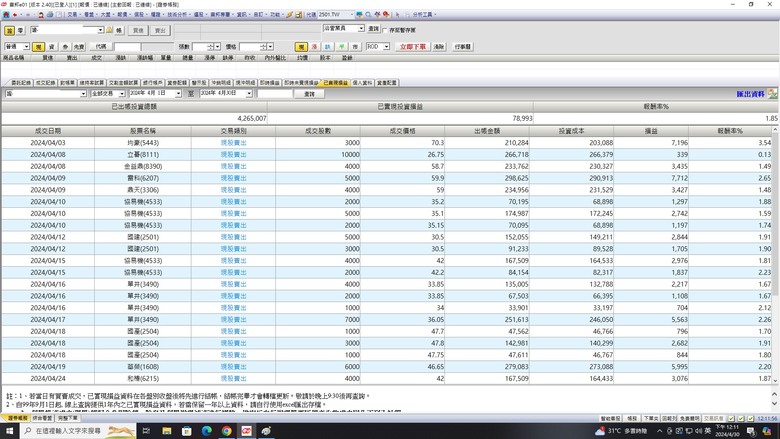Image resolution: width=780 pixels, height=439 pixels.
Task: Click the monitor icon right of the code box
Action: [359, 15]
